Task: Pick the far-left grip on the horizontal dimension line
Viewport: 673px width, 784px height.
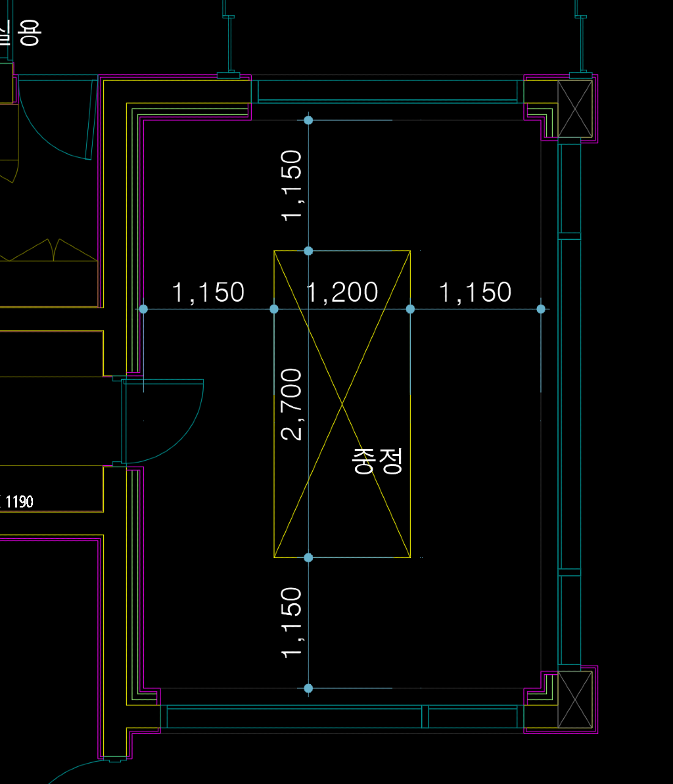Action: click(143, 309)
